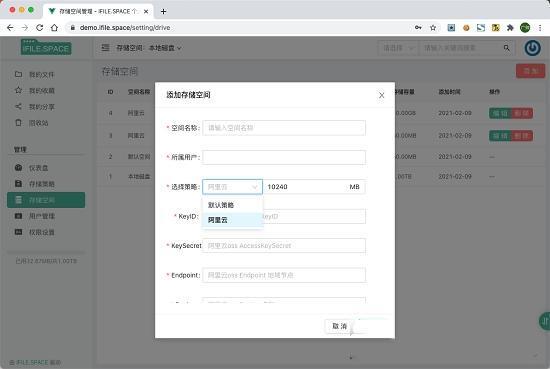The image size is (550, 369).
Task: Close the 存储空间管理 browser tab
Action: (x=146, y=11)
